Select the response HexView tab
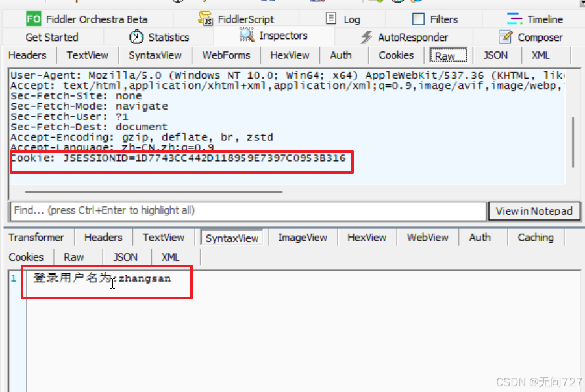Screen dimensions: 585x392 pyautogui.click(x=367, y=238)
